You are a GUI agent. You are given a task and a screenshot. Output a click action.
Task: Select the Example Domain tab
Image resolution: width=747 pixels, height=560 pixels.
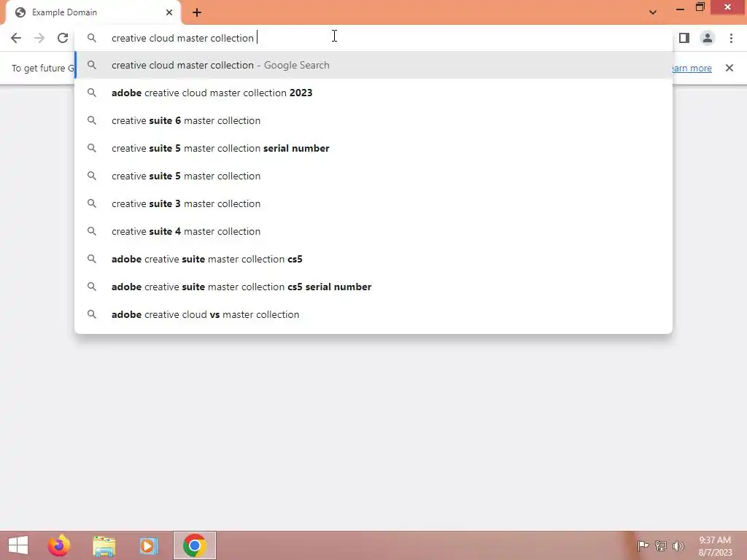tap(93, 12)
